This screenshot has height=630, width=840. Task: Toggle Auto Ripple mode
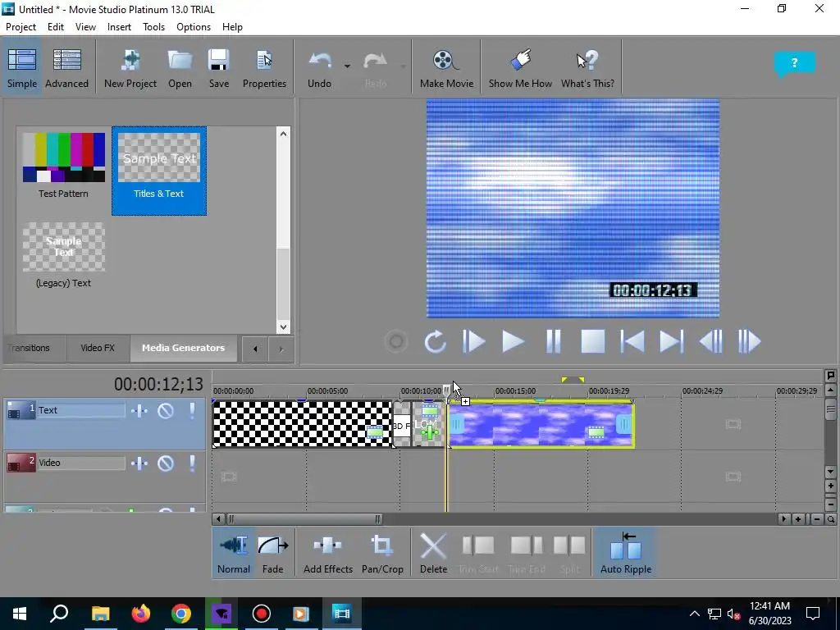[626, 554]
